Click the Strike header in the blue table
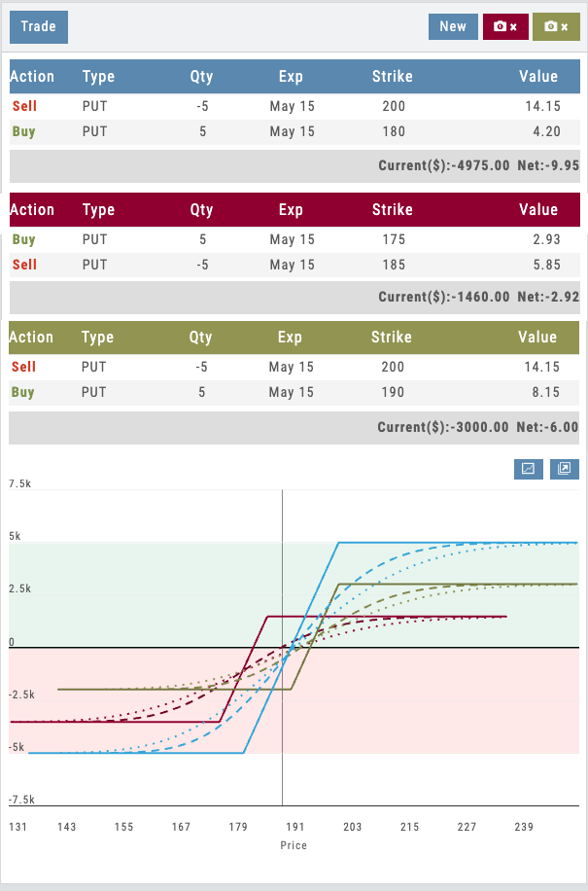588x891 pixels. tap(392, 76)
